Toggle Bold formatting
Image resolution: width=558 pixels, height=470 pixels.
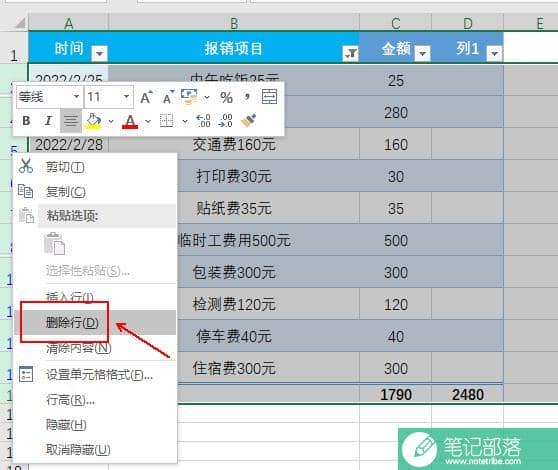(x=26, y=121)
